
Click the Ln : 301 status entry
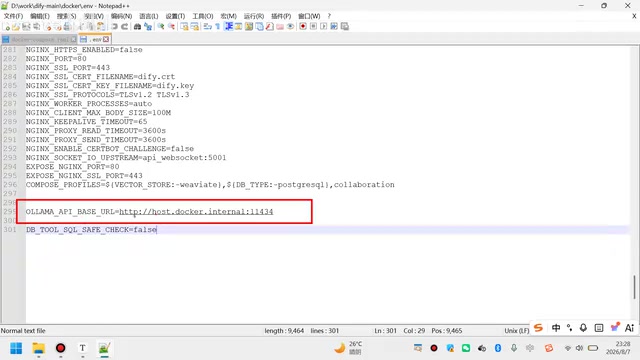pos(385,331)
